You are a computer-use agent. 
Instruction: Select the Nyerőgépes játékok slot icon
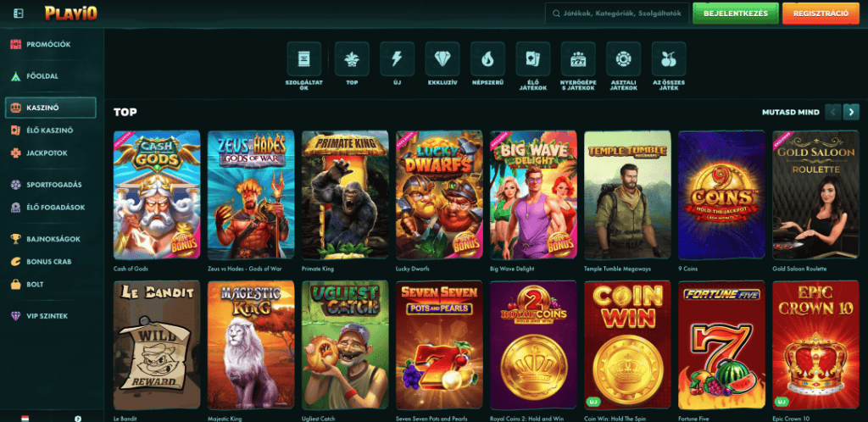pyautogui.click(x=578, y=58)
